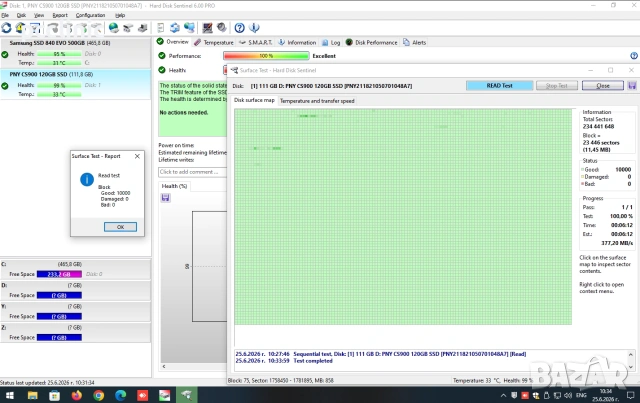
Task: Open Microsoft Store from the taskbar
Action: click(x=54, y=395)
